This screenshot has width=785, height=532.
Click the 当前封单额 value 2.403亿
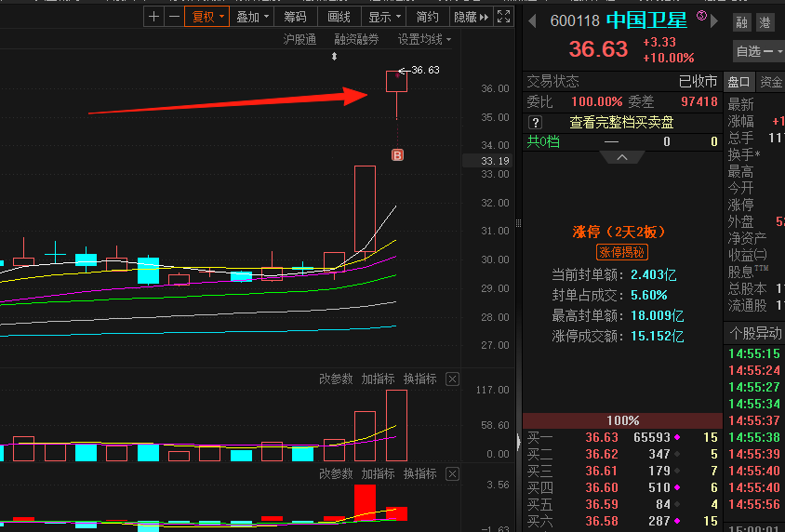click(653, 274)
